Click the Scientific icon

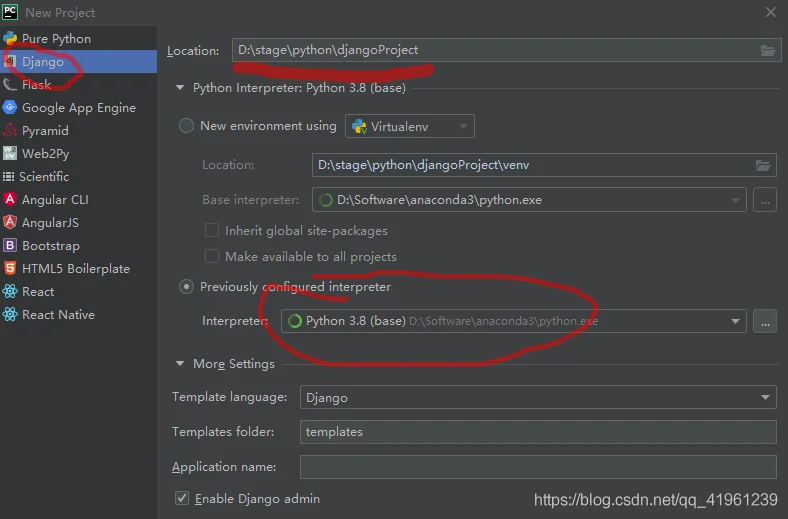click(x=9, y=176)
